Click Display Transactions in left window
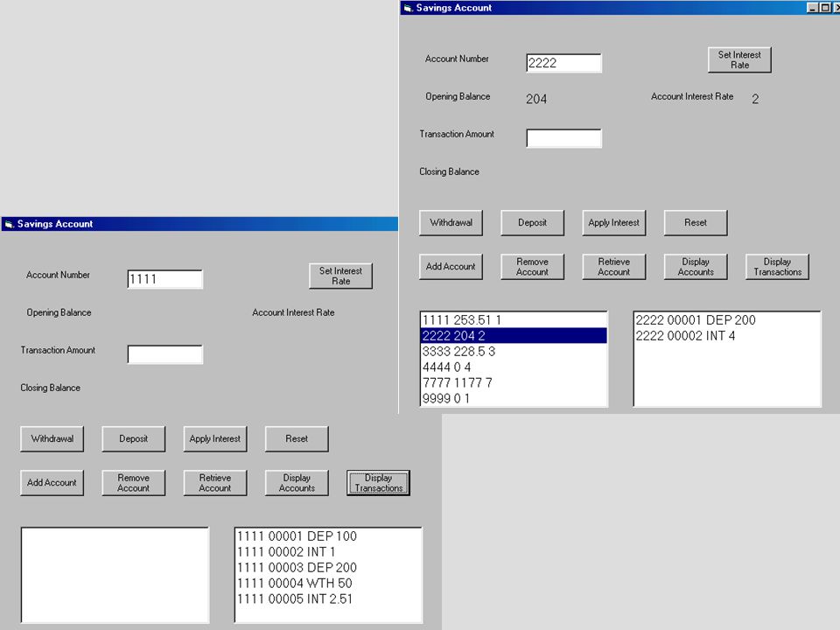 pos(378,483)
